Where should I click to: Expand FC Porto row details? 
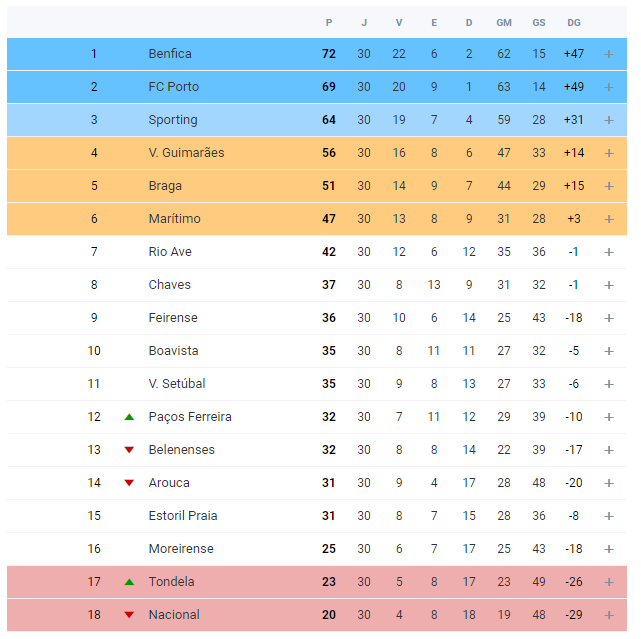tap(609, 87)
